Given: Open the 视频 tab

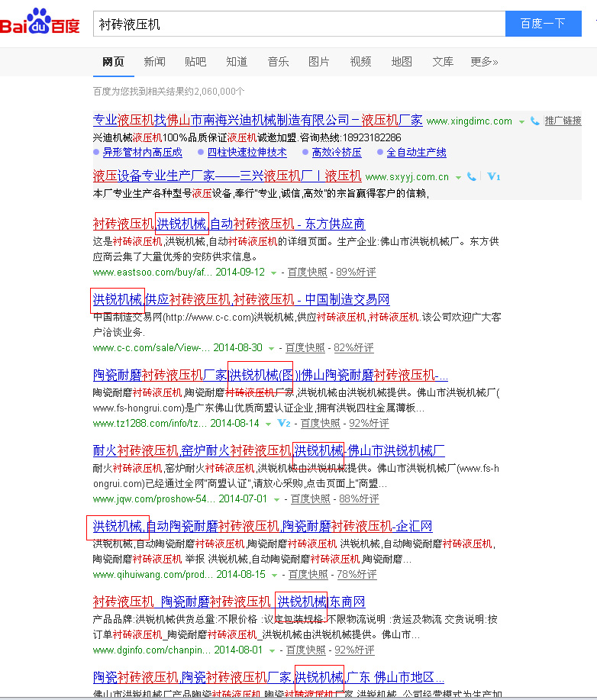Looking at the screenshot, I should 360,62.
